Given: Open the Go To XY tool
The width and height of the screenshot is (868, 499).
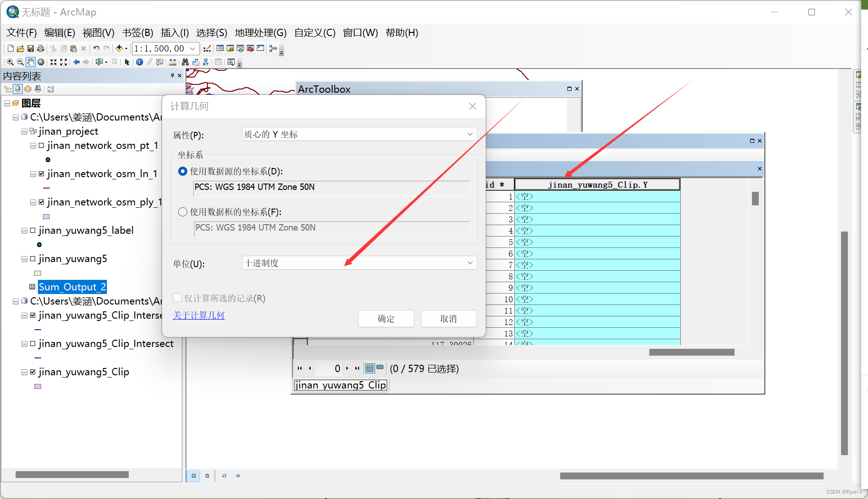Looking at the screenshot, I should [206, 62].
